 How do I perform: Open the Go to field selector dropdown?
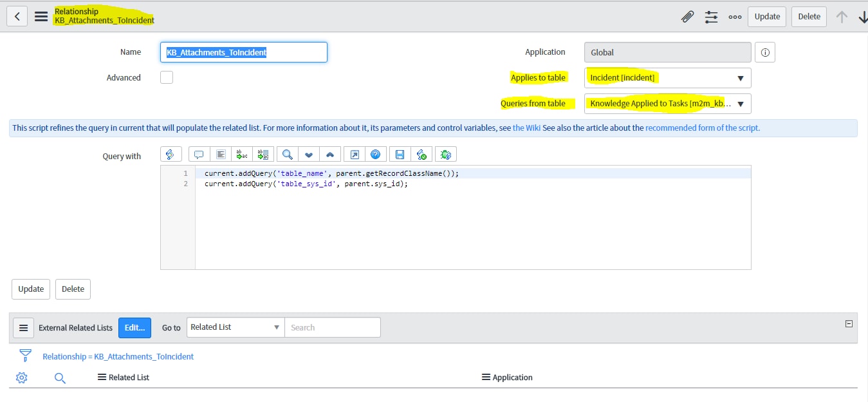[x=235, y=327]
